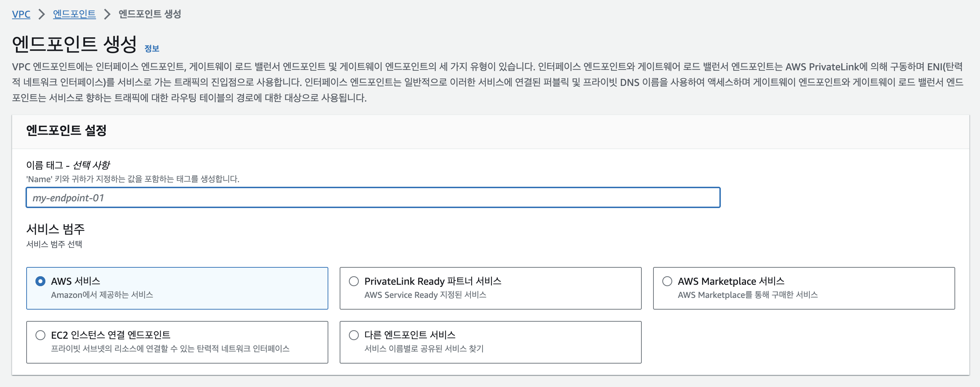Click '서비스 이름별로 공유된 서비스 찾기' description
This screenshot has width=980, height=387.
pyautogui.click(x=424, y=349)
